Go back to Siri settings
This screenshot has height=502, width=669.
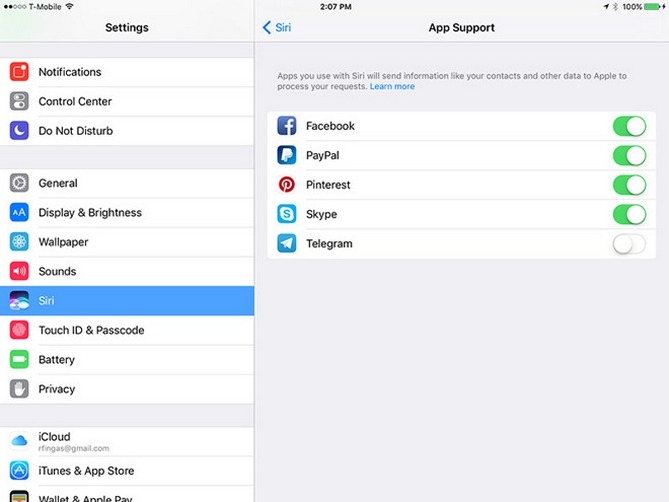[x=276, y=27]
